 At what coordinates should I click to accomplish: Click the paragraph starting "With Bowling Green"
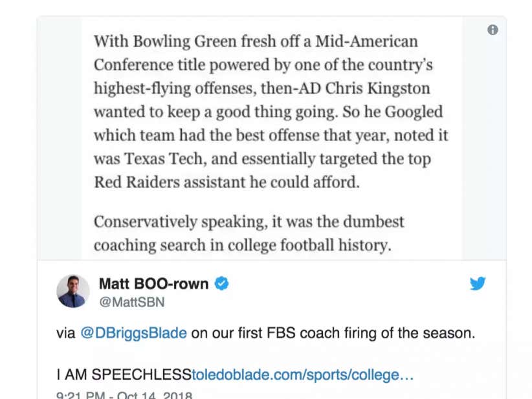(271, 111)
